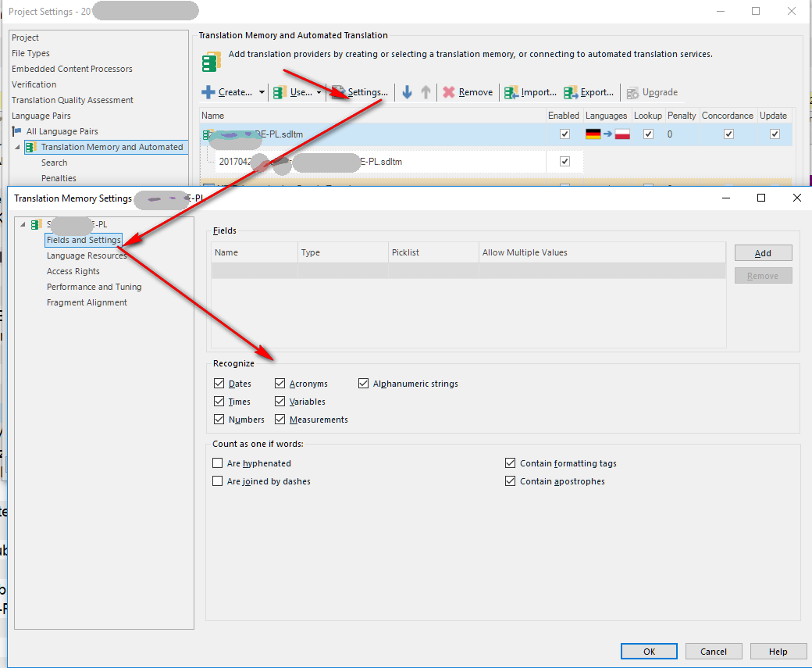Image resolution: width=812 pixels, height=668 pixels.
Task: Select the Verification project setting
Action: (x=34, y=84)
